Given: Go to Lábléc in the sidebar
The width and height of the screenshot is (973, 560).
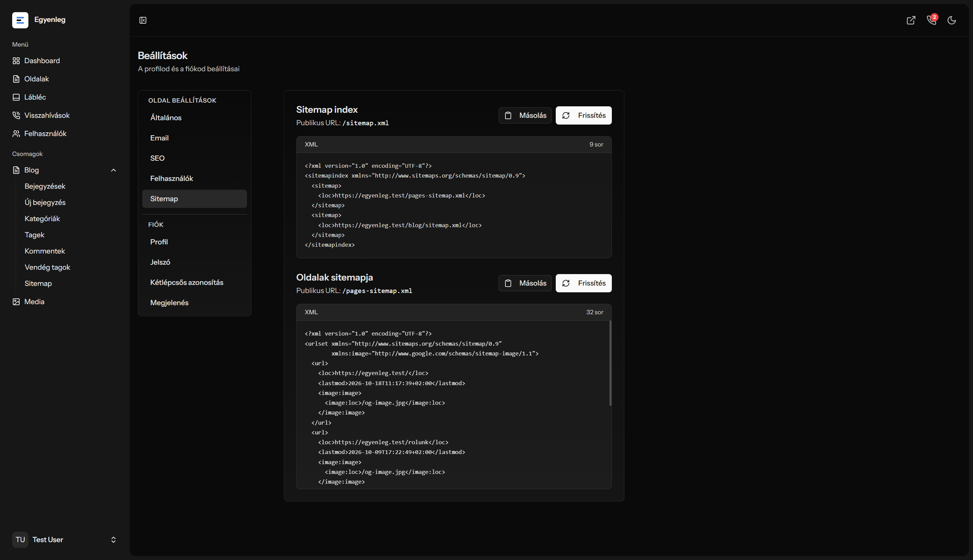Looking at the screenshot, I should click(x=65, y=97).
